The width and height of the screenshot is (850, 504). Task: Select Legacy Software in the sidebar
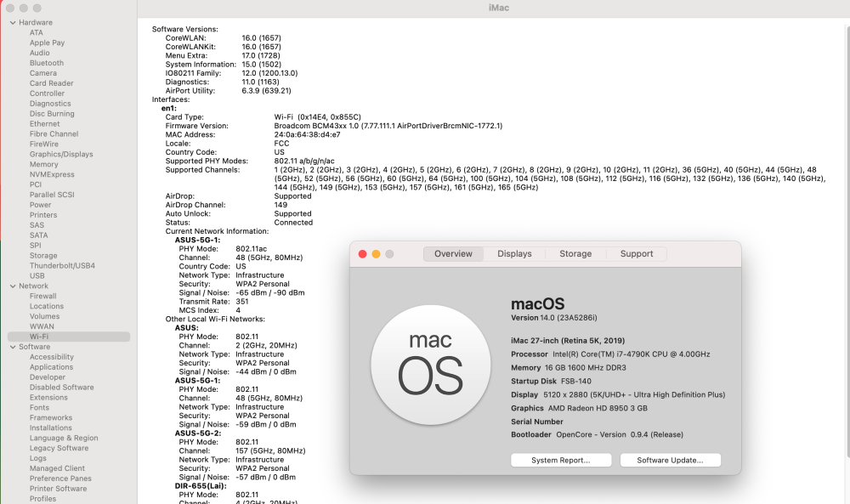59,448
